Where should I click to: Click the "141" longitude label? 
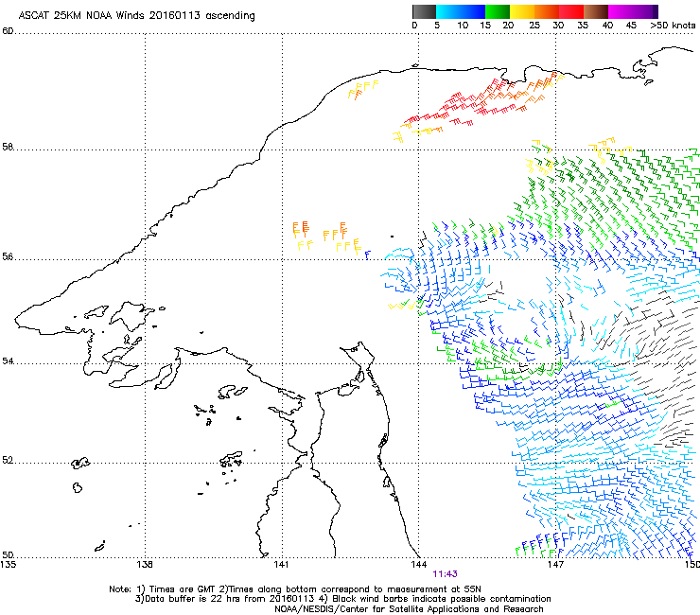[281, 565]
